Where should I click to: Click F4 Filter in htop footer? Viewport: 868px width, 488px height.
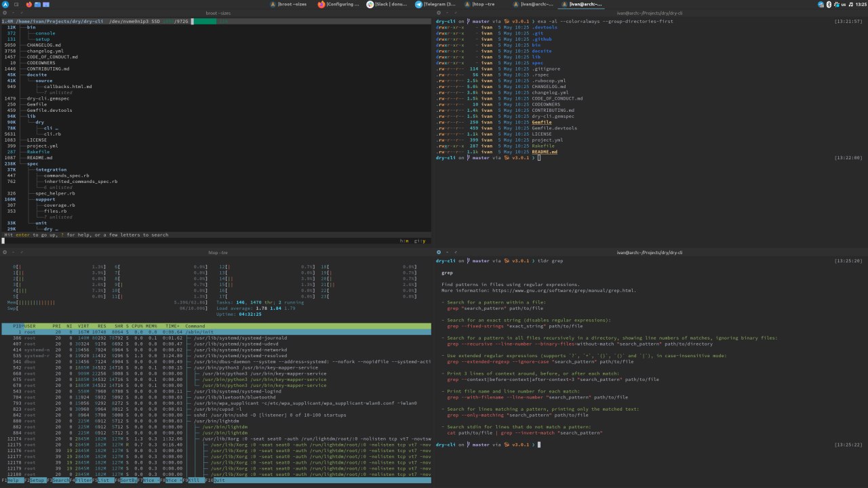coord(82,480)
